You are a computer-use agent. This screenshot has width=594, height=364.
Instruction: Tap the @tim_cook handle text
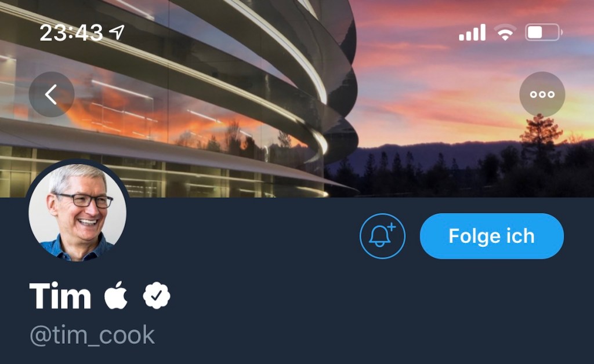(x=92, y=335)
